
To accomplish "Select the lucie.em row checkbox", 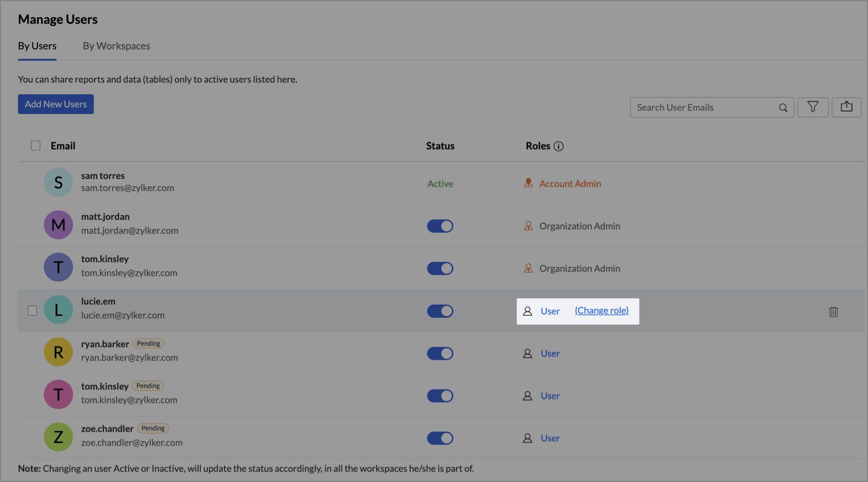I will tap(32, 310).
